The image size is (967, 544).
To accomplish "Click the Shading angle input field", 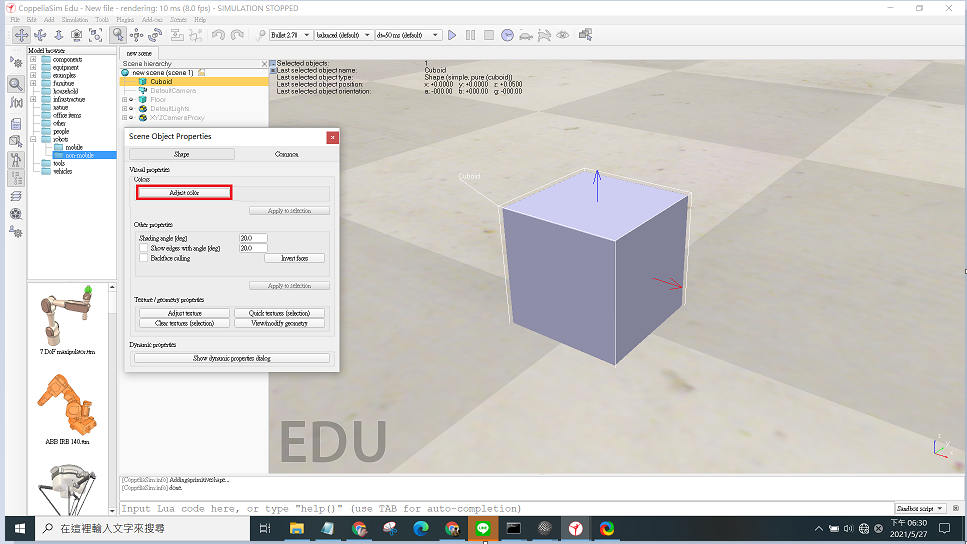I will click(253, 238).
